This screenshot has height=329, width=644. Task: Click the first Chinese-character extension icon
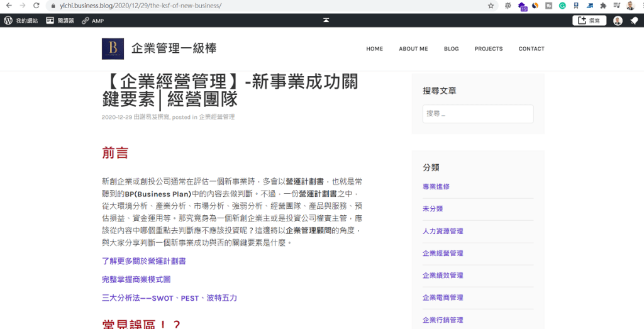click(508, 6)
